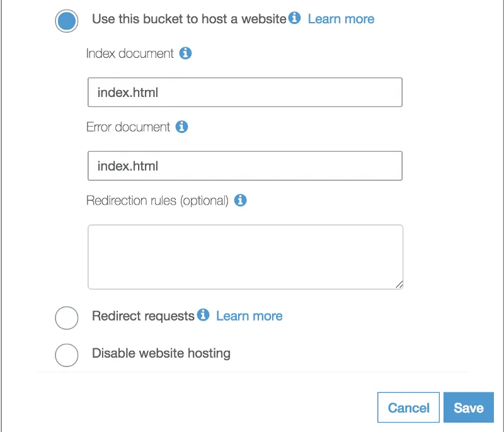Click the 'Disable website hosting' label text
Viewport: 504px width, 432px height.
161,353
